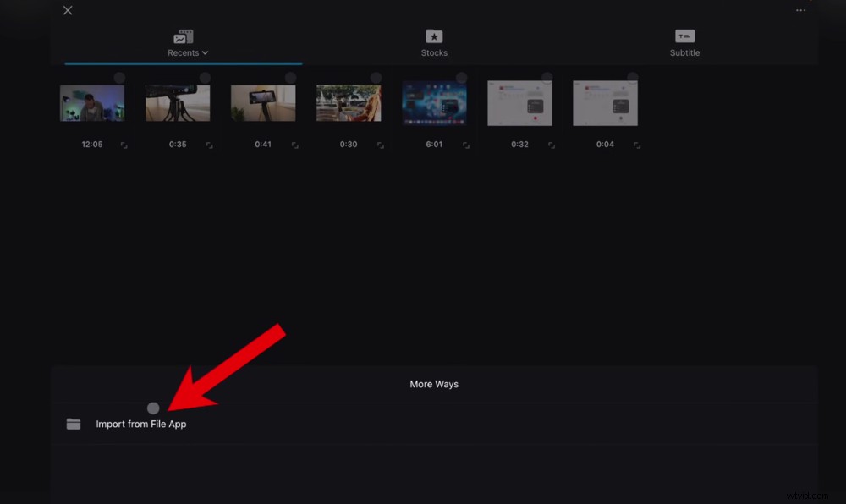Viewport: 846px width, 504px height.
Task: Switch to the Subtitle tab
Action: [x=684, y=44]
